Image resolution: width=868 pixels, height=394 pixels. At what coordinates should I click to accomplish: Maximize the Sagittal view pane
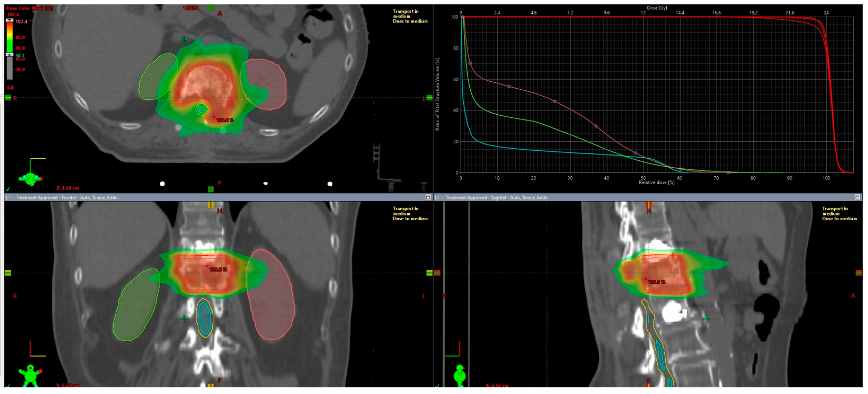click(857, 197)
